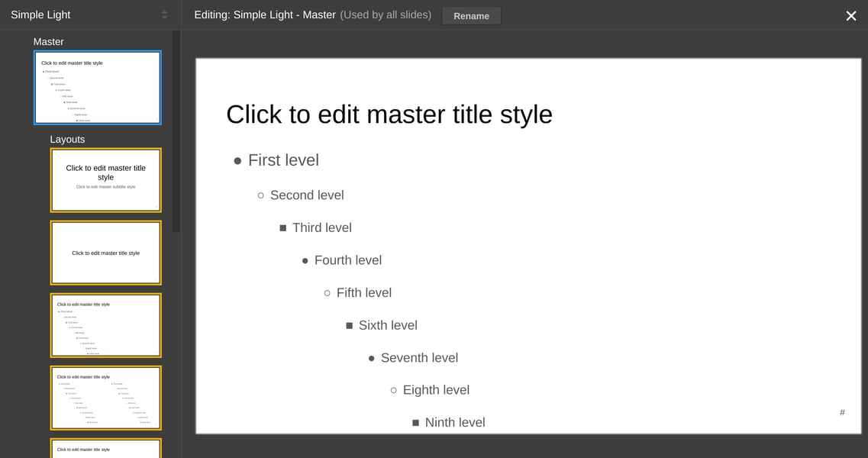
Task: Click the slide number placeholder '#'
Action: (x=842, y=411)
